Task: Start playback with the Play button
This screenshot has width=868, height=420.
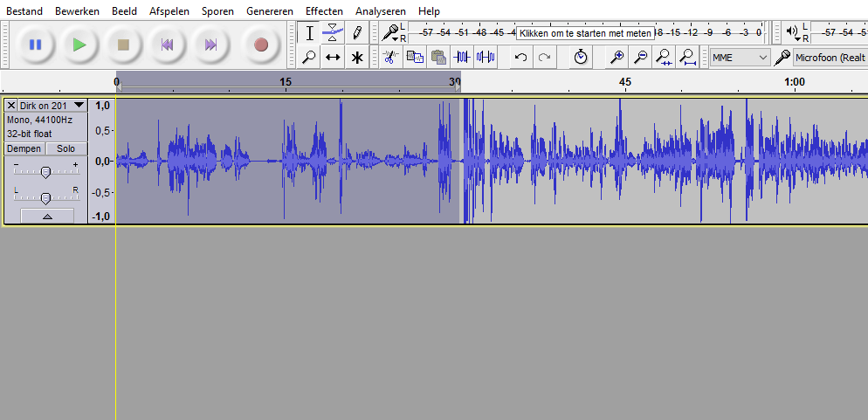Action: pos(79,45)
